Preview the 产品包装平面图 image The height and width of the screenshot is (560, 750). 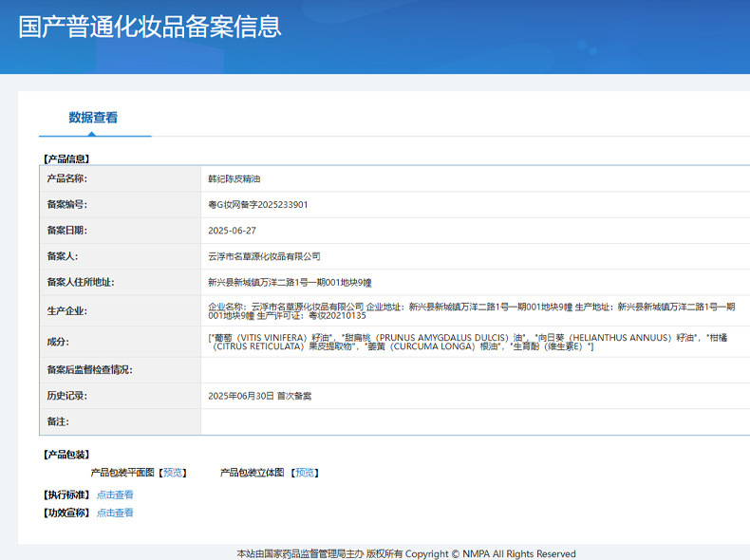point(174,473)
